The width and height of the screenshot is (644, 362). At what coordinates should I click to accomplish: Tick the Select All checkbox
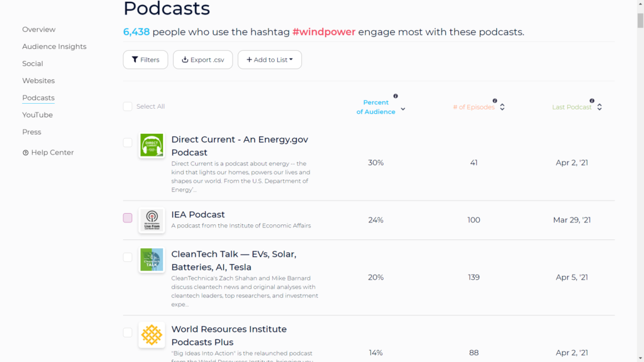[x=128, y=106]
